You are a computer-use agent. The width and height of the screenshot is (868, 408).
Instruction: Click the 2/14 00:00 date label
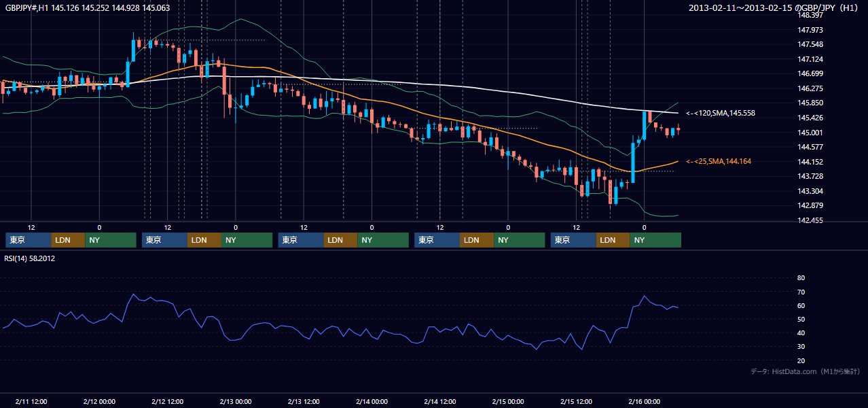(x=372, y=401)
